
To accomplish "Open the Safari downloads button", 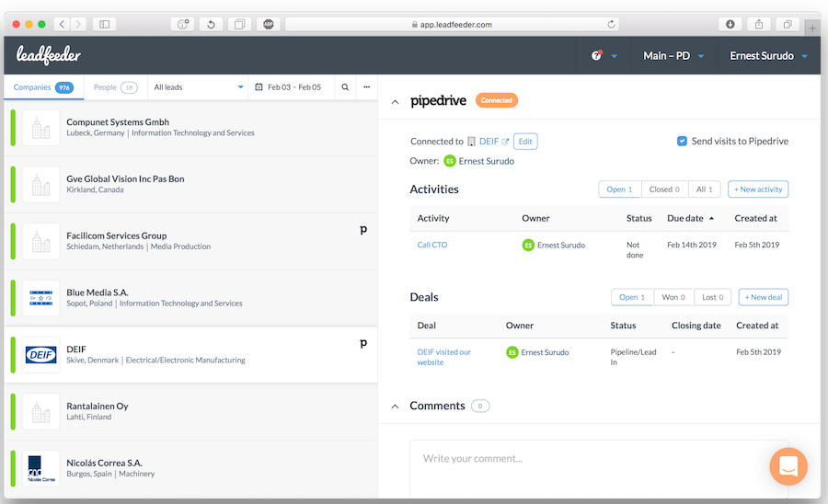I will (x=730, y=24).
